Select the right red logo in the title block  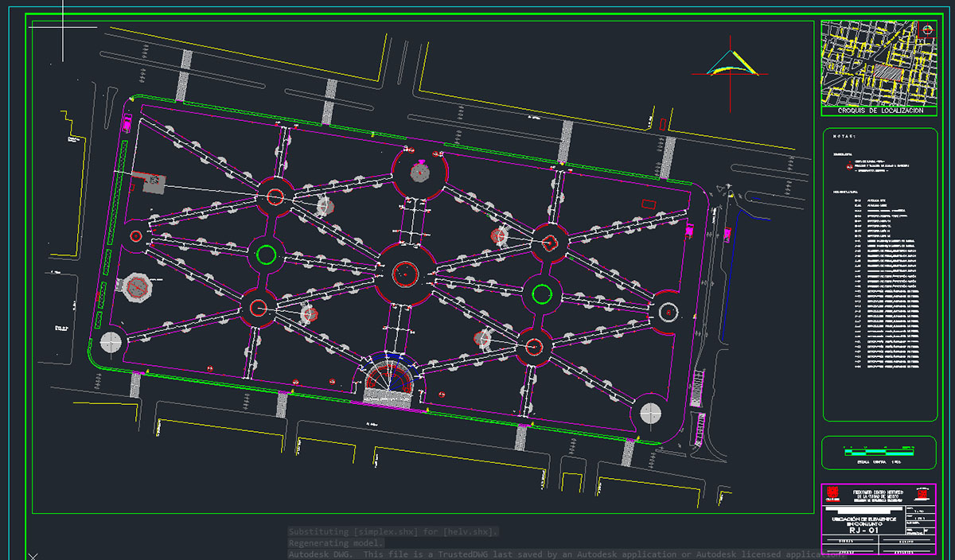click(x=922, y=494)
